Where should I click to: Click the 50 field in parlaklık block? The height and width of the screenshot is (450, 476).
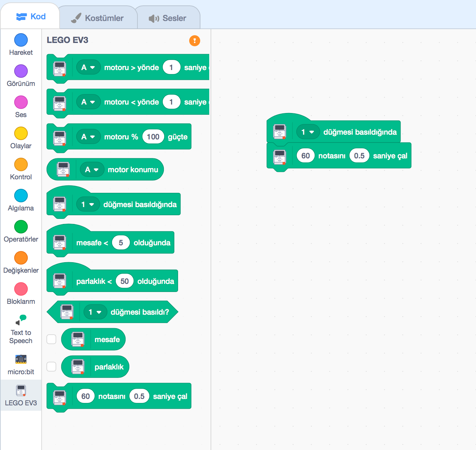(x=125, y=281)
